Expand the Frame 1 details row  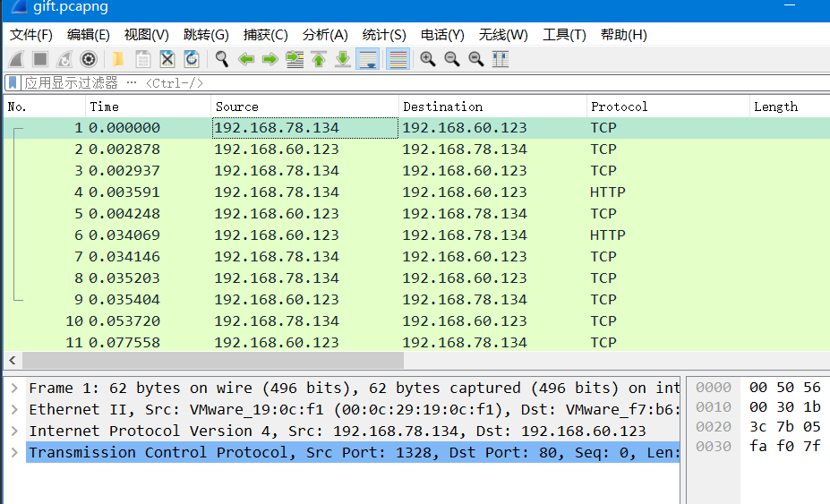pos(15,388)
